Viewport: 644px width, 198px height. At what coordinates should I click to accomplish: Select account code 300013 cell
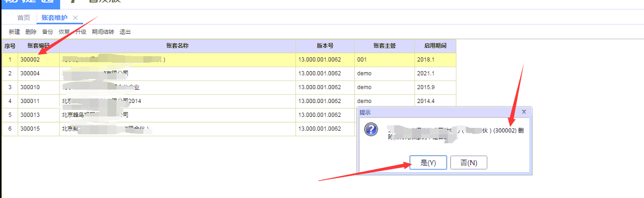[x=39, y=115]
